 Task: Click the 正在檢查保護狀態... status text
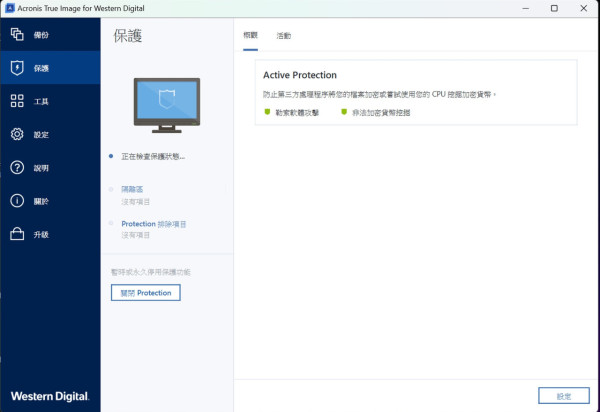[153, 156]
